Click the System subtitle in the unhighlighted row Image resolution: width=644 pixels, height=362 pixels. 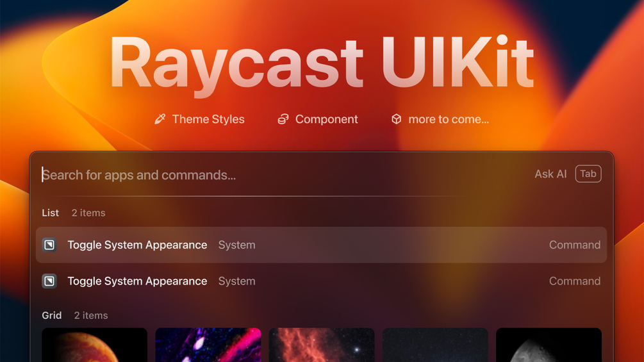(236, 281)
